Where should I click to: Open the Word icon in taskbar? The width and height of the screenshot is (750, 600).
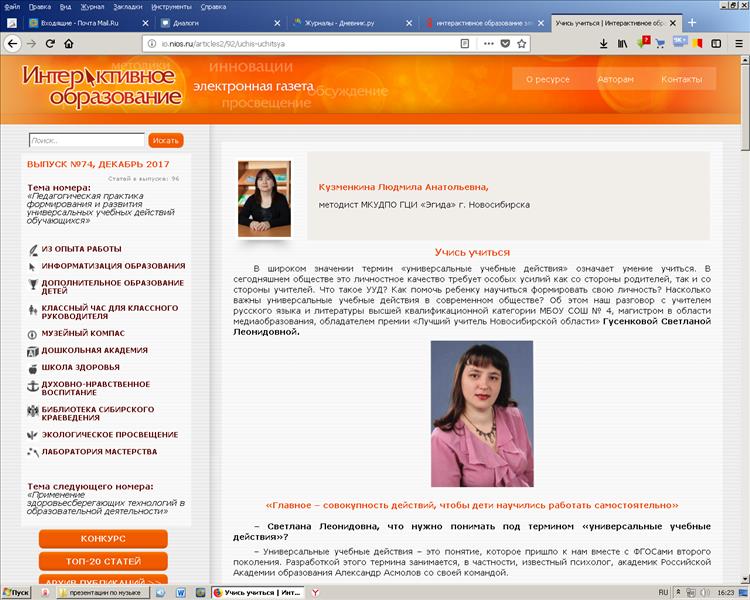[180, 592]
